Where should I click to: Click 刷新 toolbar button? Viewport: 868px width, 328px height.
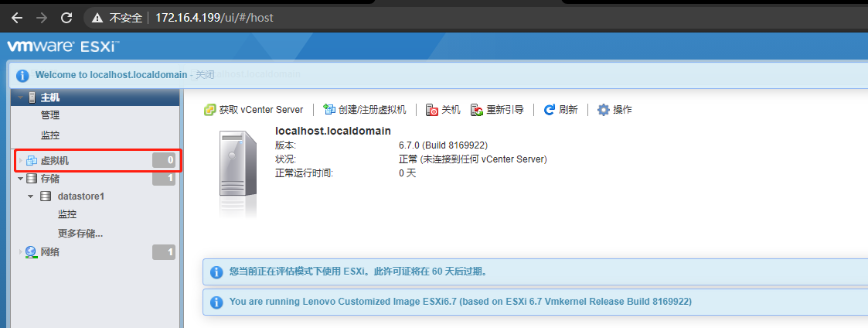click(561, 110)
